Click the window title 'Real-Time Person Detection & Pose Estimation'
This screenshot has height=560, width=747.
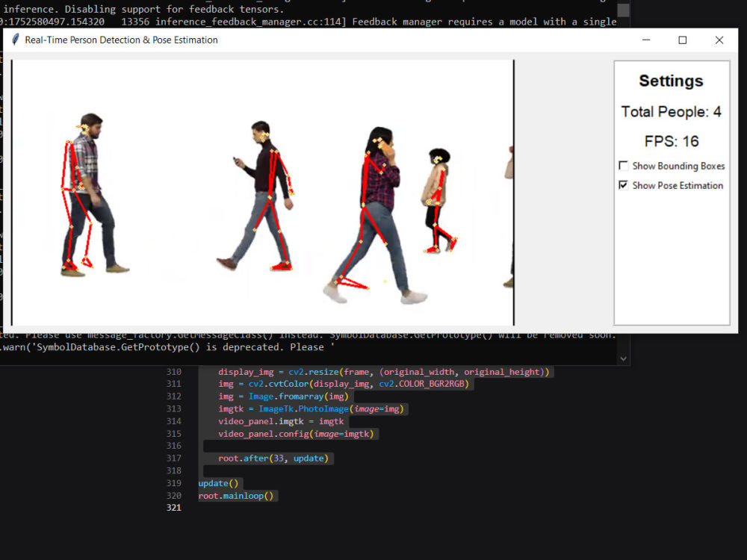click(x=122, y=40)
